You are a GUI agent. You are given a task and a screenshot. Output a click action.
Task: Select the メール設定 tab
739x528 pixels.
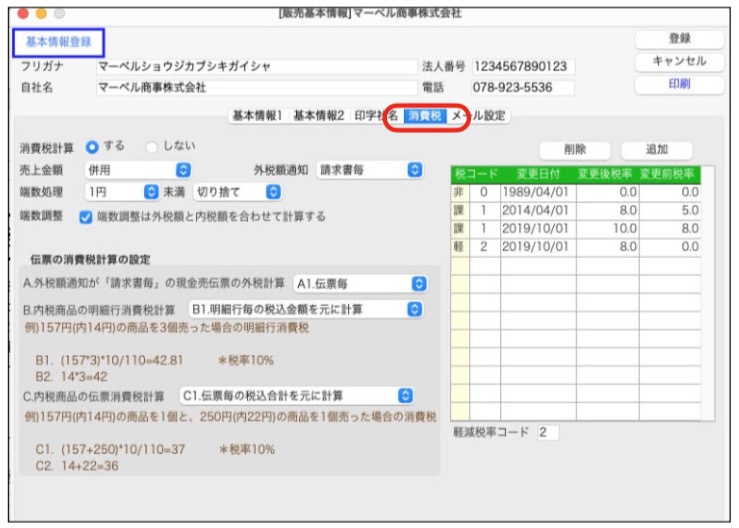pos(480,116)
